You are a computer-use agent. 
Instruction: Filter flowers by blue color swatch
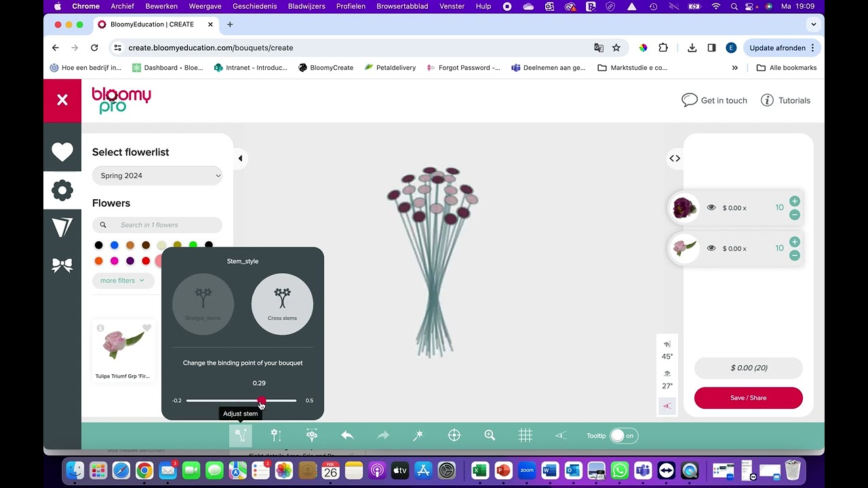[115, 245]
